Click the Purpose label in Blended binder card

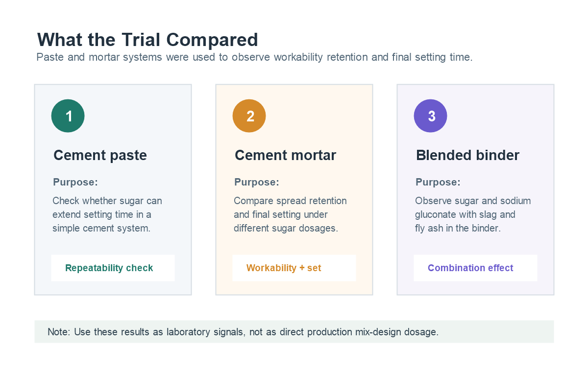(438, 182)
